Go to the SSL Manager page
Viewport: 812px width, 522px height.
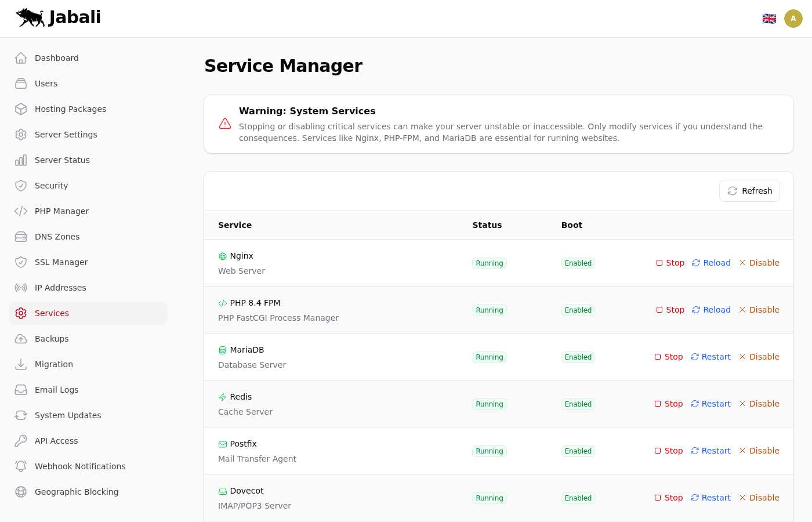click(61, 262)
